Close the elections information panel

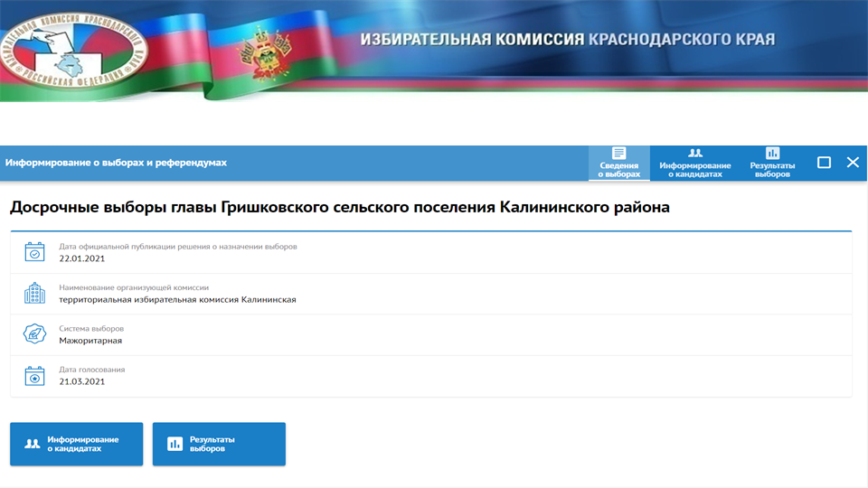point(853,163)
